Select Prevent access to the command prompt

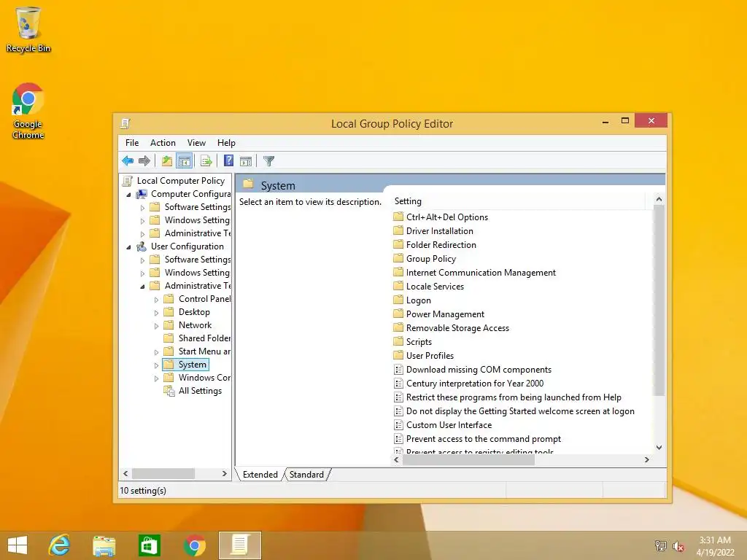[x=477, y=438]
